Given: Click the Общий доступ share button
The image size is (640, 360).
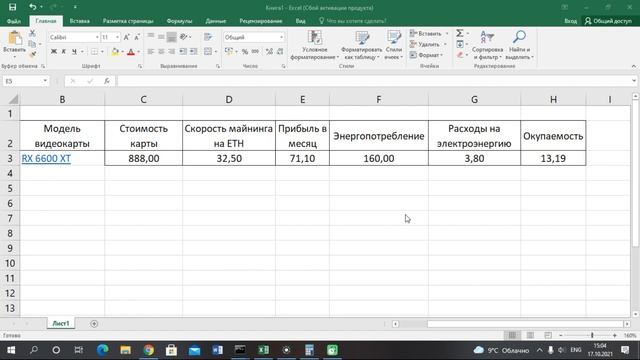Looking at the screenshot, I should coord(608,21).
